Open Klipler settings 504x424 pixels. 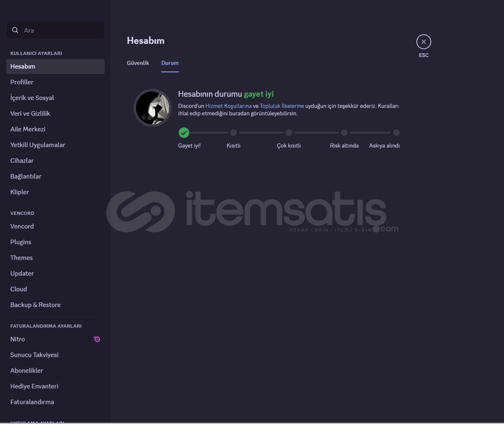55,192
